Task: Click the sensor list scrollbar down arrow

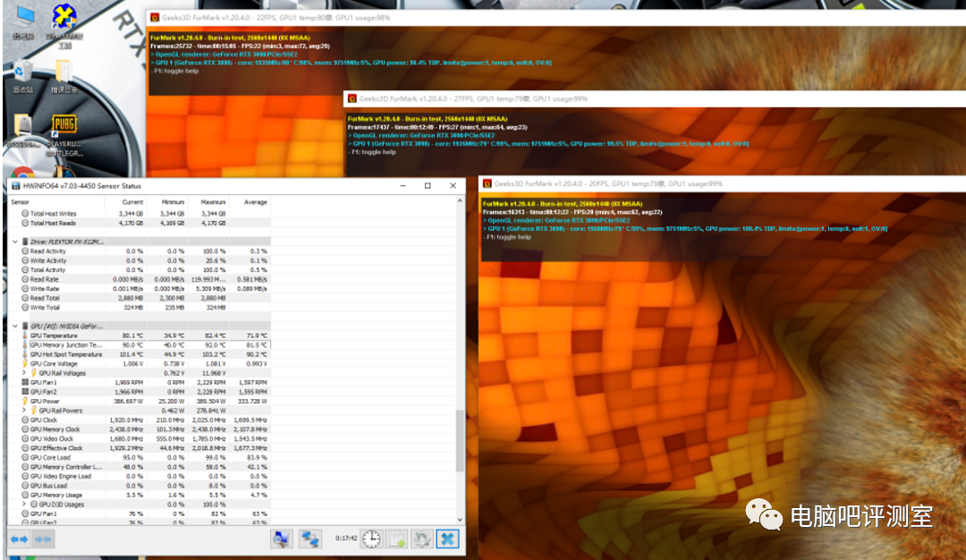Action: point(461,520)
